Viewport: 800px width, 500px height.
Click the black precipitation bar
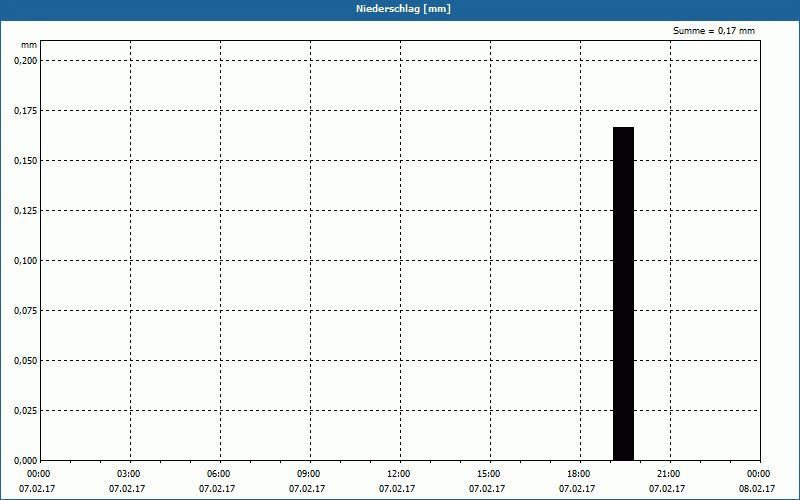(623, 294)
